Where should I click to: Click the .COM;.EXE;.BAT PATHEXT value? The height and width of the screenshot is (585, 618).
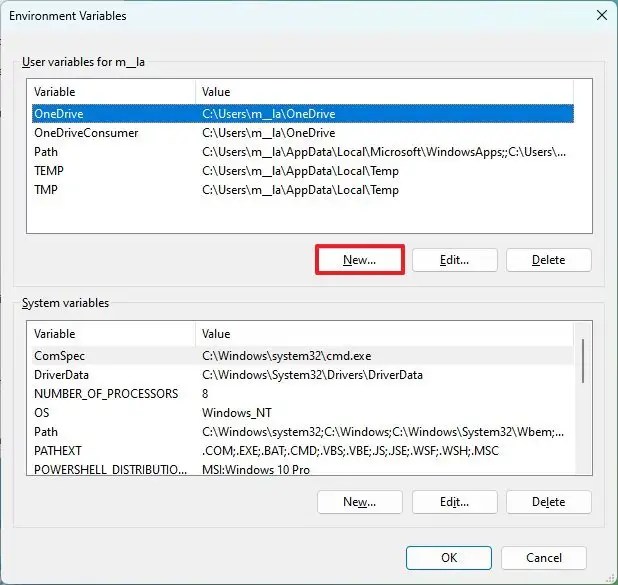pyautogui.click(x=350, y=451)
